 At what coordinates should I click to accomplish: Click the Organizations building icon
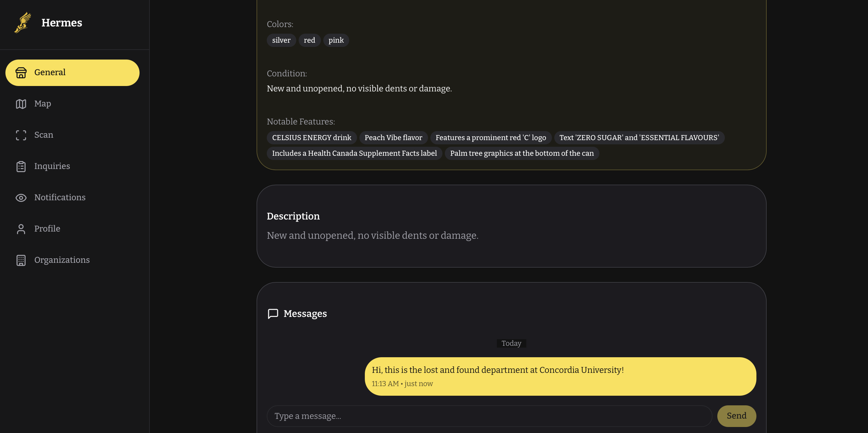pos(21,260)
